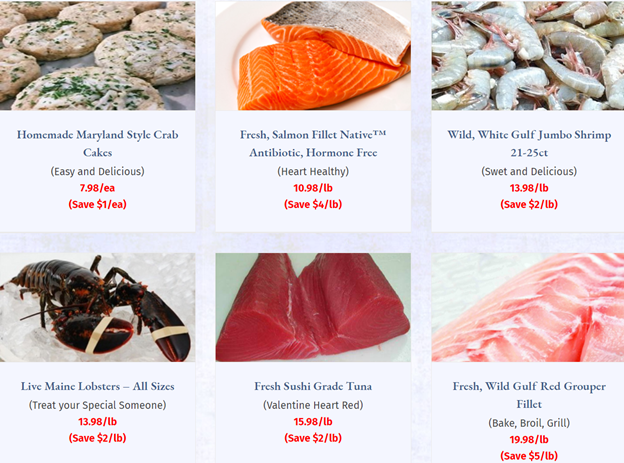Viewport: 624px width, 463px height.
Task: Click Fresh Wild Gulf Red Grouper title
Action: click(529, 395)
